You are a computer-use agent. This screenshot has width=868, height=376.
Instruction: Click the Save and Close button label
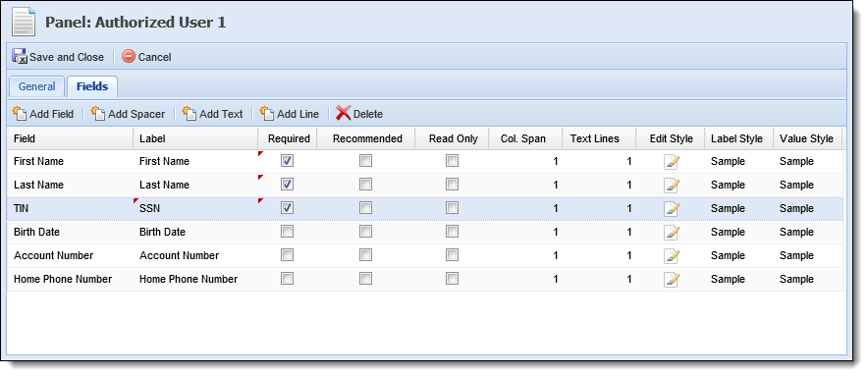coord(67,57)
